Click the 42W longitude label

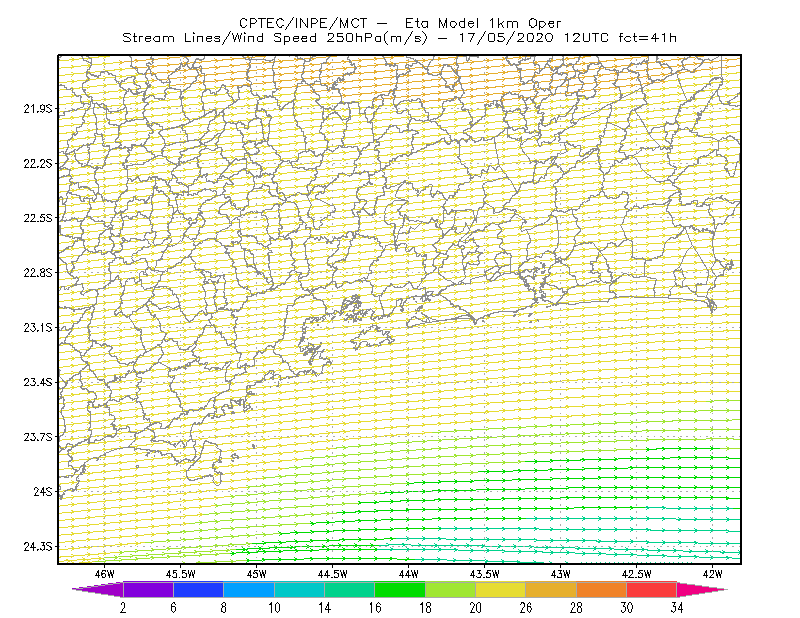click(712, 574)
